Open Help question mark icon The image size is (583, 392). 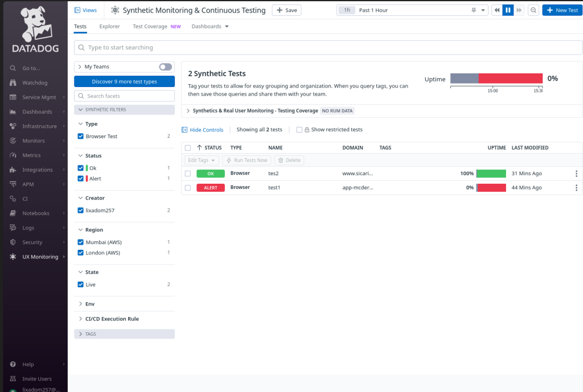(13, 365)
